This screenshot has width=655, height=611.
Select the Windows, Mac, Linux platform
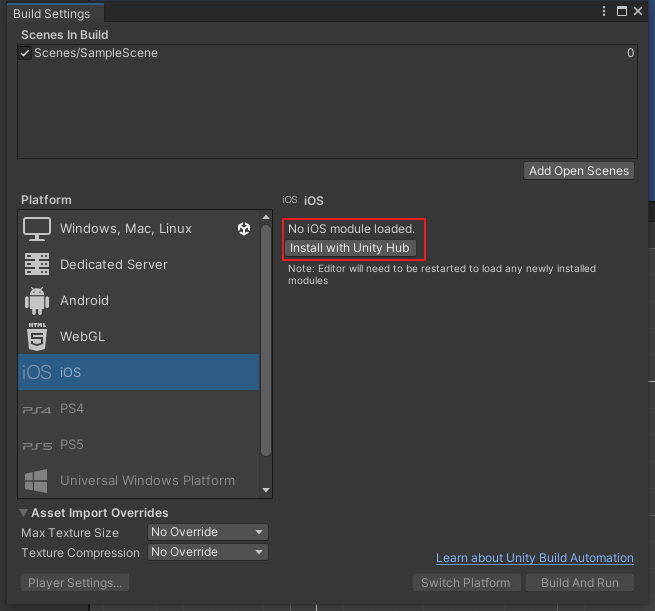click(x=138, y=228)
